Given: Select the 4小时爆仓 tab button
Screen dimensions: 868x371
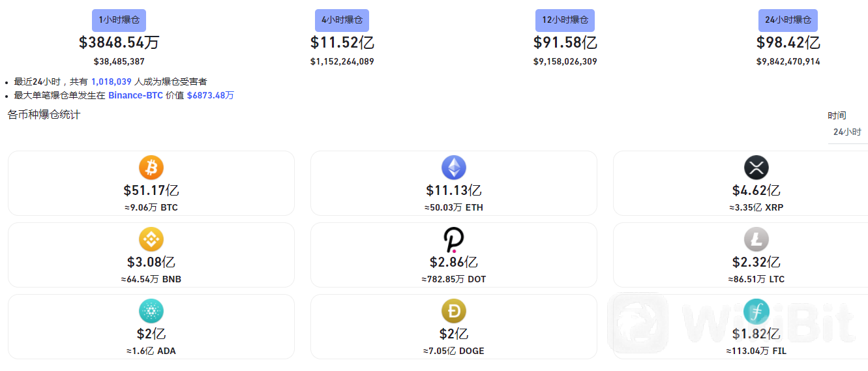Looking at the screenshot, I should pos(342,20).
